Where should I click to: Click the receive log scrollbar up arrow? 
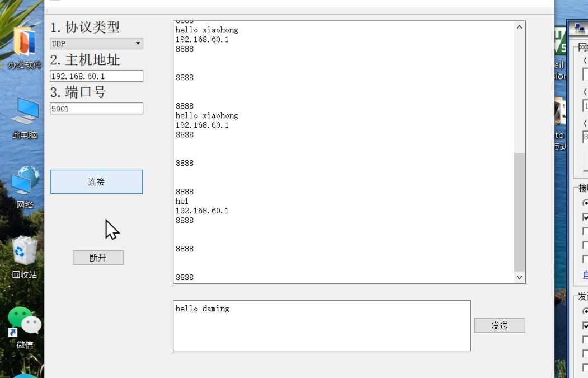pyautogui.click(x=519, y=27)
